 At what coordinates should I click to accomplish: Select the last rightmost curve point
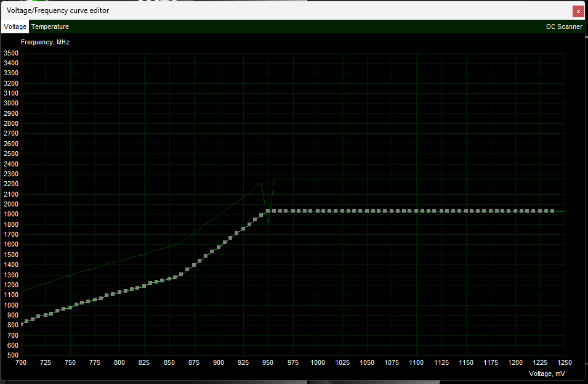[x=552, y=211]
